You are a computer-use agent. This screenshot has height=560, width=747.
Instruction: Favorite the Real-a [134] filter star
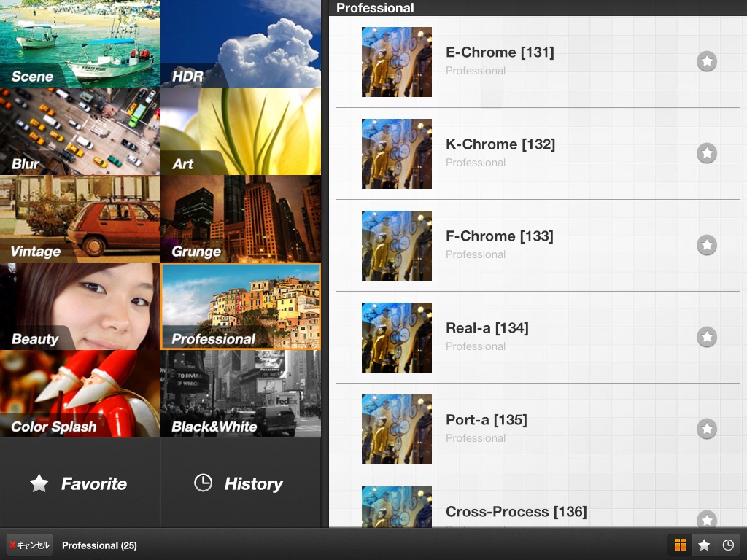(706, 337)
